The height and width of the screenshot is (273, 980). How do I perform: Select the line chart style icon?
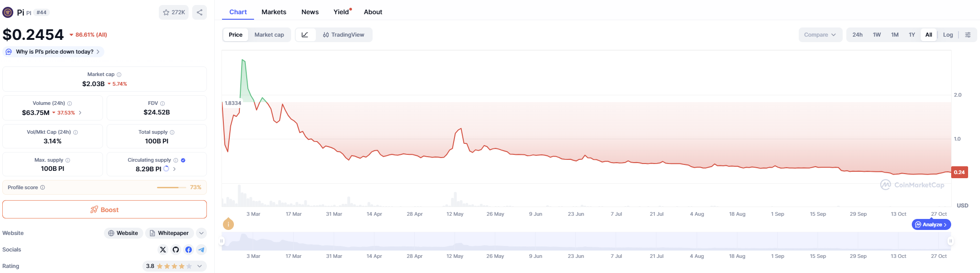coord(305,35)
